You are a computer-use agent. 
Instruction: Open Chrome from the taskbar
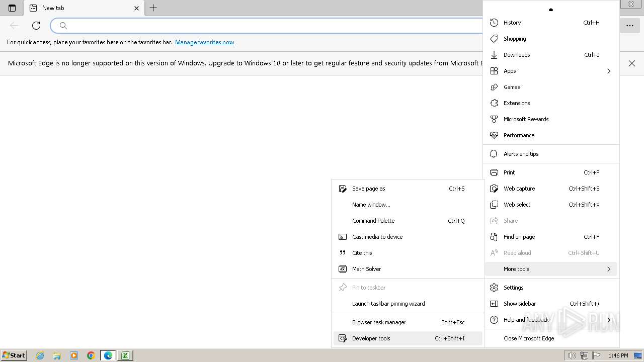click(x=91, y=355)
